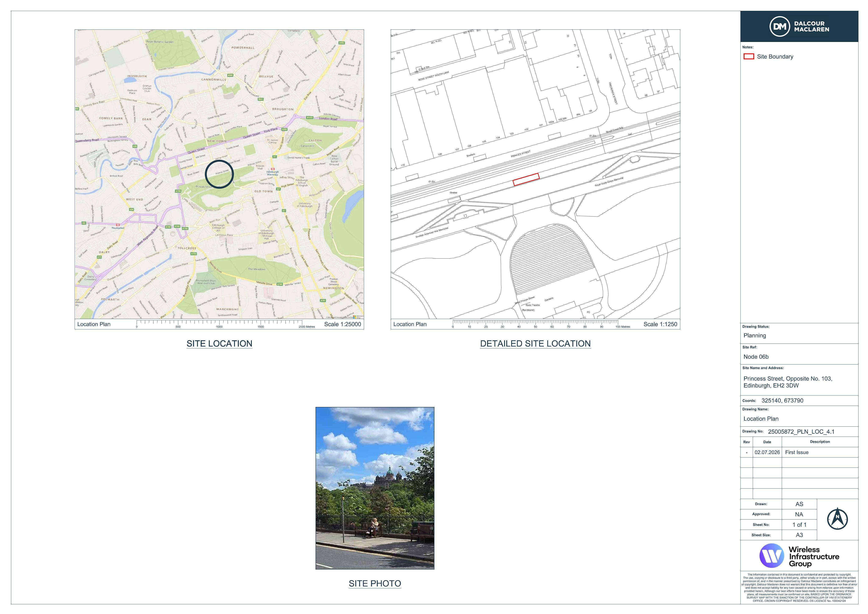Click the 'Ross Theatre' label on detailed map
Screen dimensions: 868x614
pyautogui.click(x=533, y=305)
